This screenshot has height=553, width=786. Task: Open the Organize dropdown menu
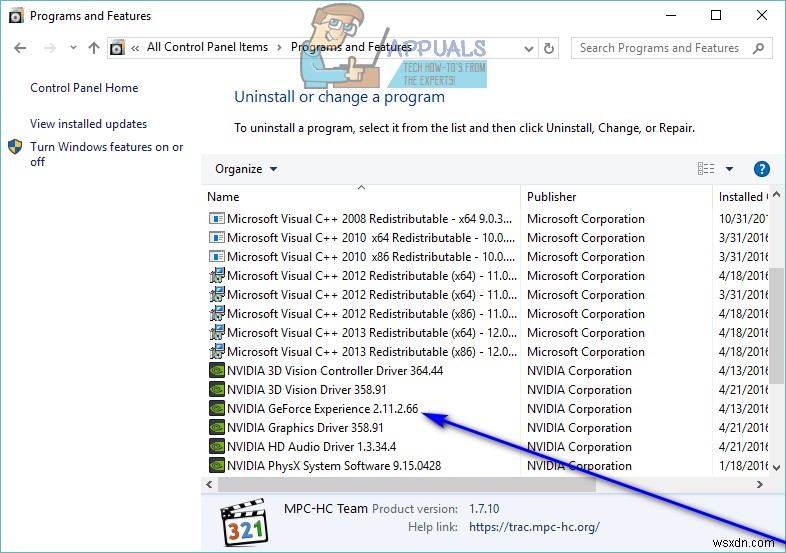pos(246,169)
